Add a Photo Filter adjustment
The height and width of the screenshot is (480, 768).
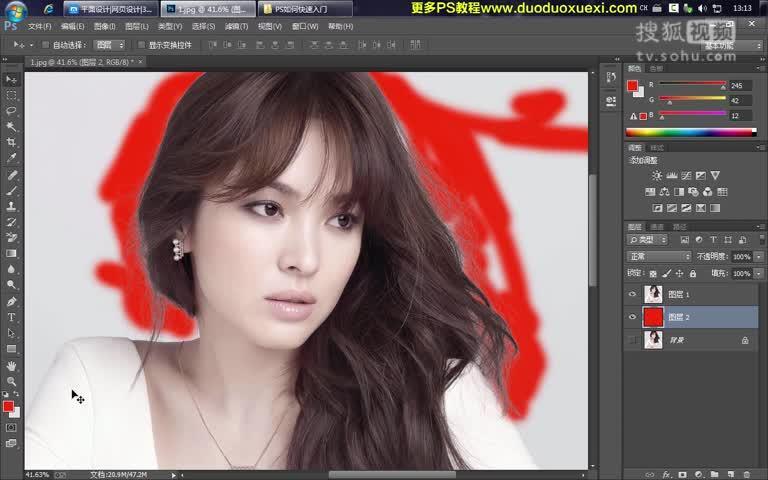coord(693,192)
